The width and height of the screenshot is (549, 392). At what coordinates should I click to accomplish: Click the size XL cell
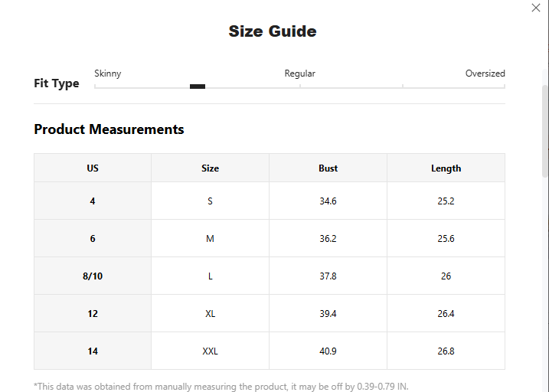click(210, 314)
